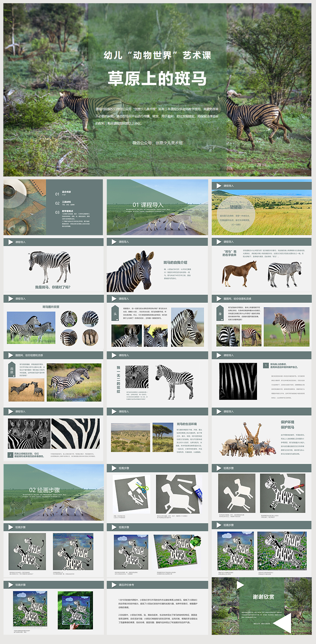Open the 02 绘画步骤 section slide
The width and height of the screenshot is (316, 644).
54,492
